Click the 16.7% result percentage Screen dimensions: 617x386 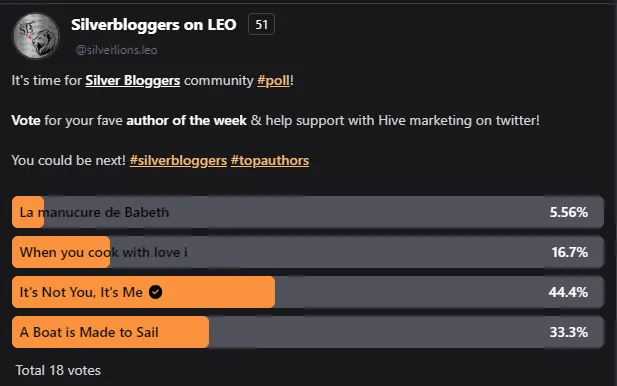pos(569,252)
